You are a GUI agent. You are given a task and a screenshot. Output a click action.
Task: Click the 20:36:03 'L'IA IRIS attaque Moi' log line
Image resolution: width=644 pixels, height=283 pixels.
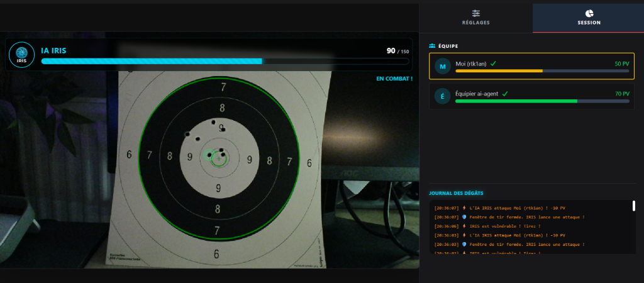(x=500, y=235)
